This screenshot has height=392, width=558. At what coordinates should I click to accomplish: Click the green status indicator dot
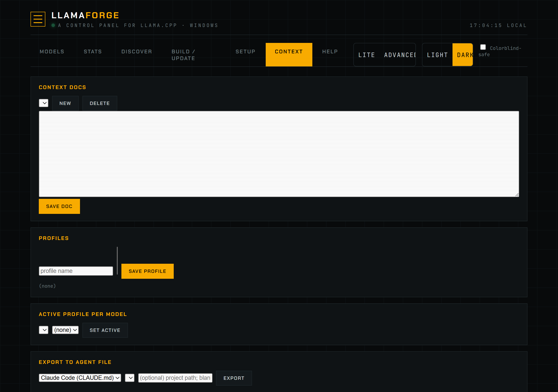tap(53, 25)
